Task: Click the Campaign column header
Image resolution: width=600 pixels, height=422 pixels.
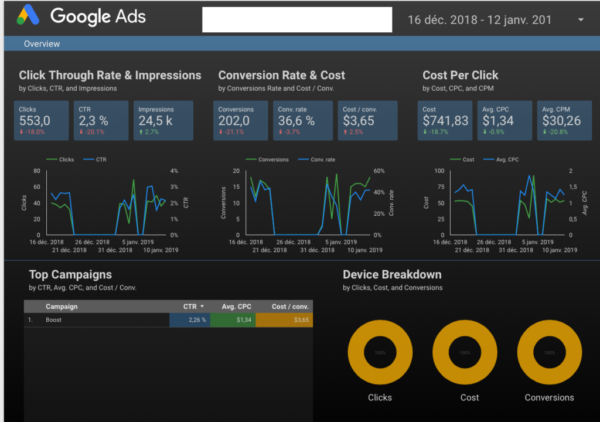Action: coord(63,306)
